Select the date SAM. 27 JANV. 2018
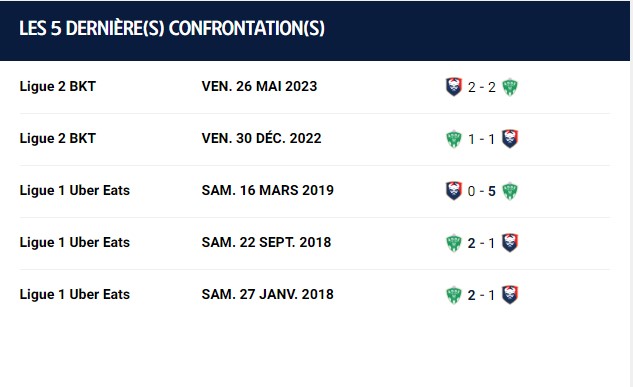Screen dimensions: 633x387 tap(268, 294)
